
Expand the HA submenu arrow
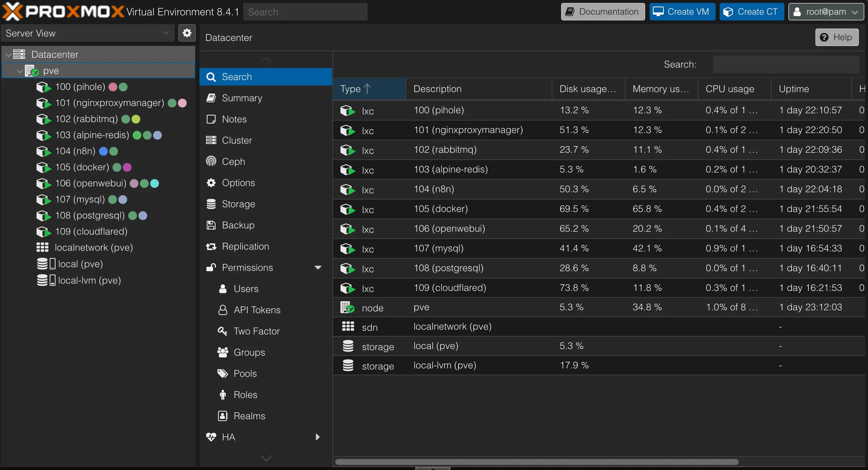317,437
